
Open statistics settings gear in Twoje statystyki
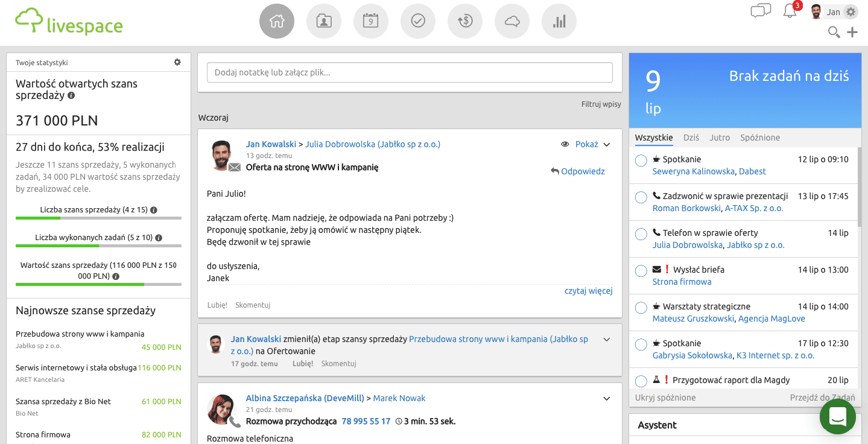coord(177,62)
